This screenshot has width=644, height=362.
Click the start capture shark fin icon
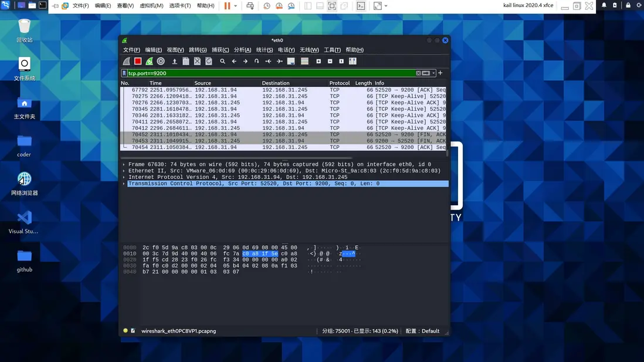pos(127,61)
